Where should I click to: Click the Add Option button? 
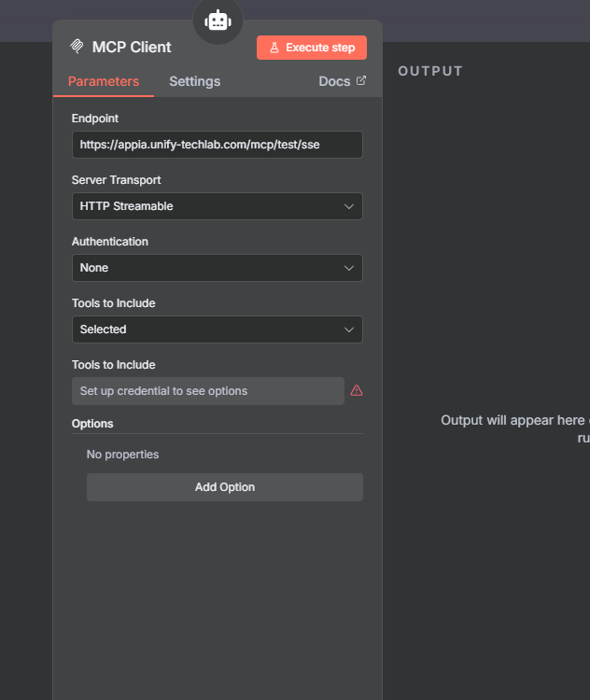click(x=224, y=487)
